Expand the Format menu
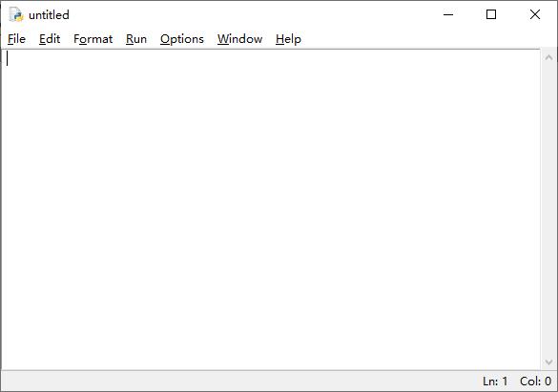Screen dimensions: 558x392 [93, 39]
